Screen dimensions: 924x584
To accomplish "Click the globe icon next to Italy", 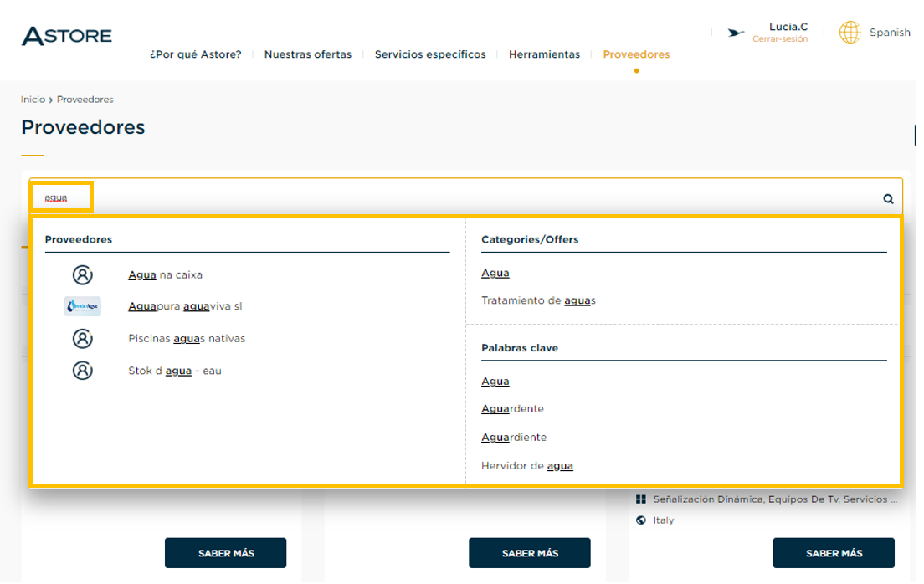I will [x=641, y=520].
